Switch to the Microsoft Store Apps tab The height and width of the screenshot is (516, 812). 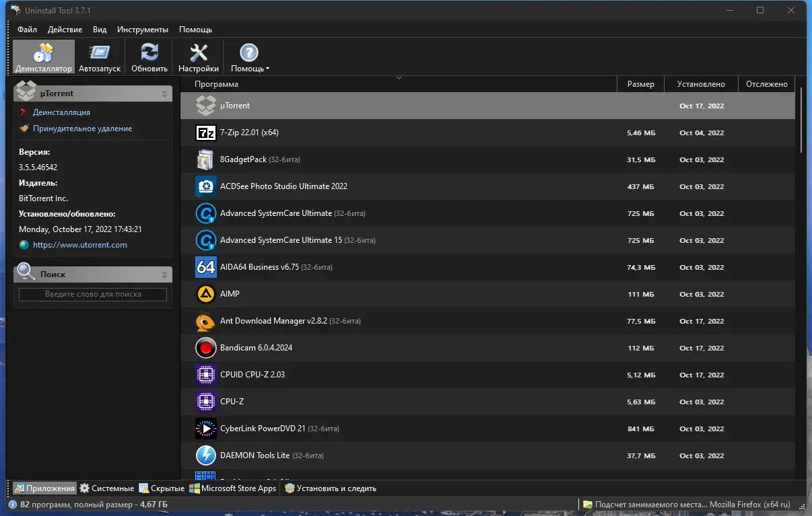pos(233,488)
